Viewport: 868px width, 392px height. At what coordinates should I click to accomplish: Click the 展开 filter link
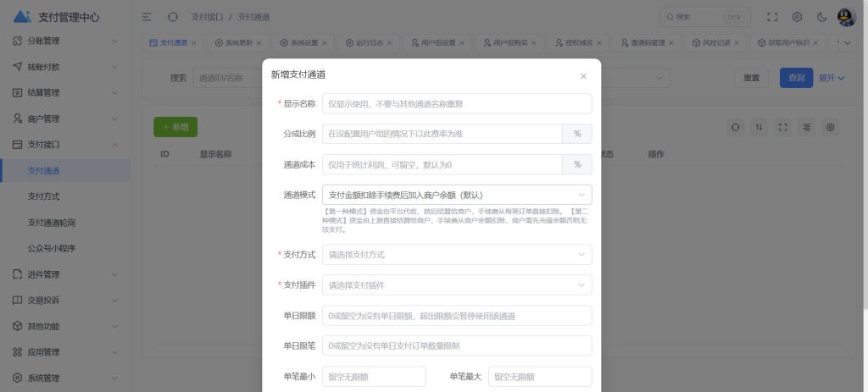[x=832, y=78]
